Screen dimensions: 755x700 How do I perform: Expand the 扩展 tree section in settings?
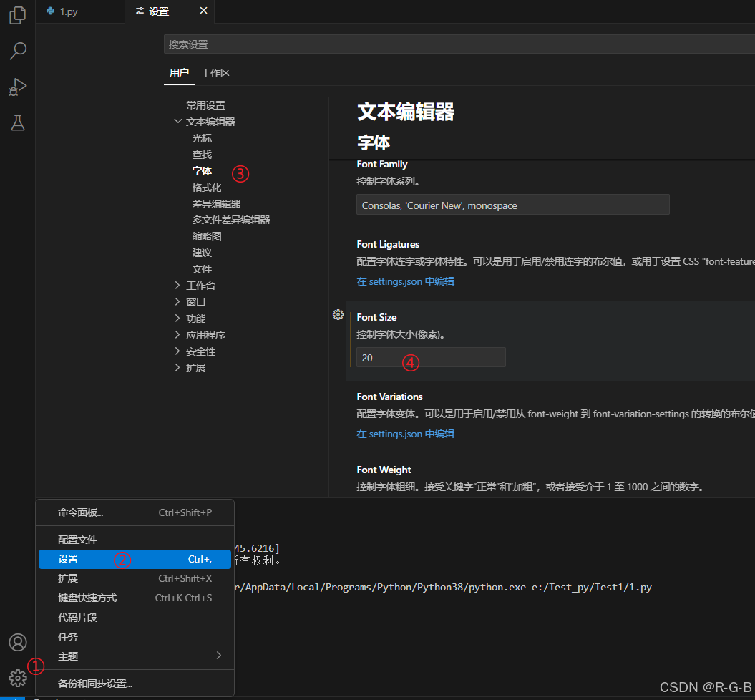(177, 368)
